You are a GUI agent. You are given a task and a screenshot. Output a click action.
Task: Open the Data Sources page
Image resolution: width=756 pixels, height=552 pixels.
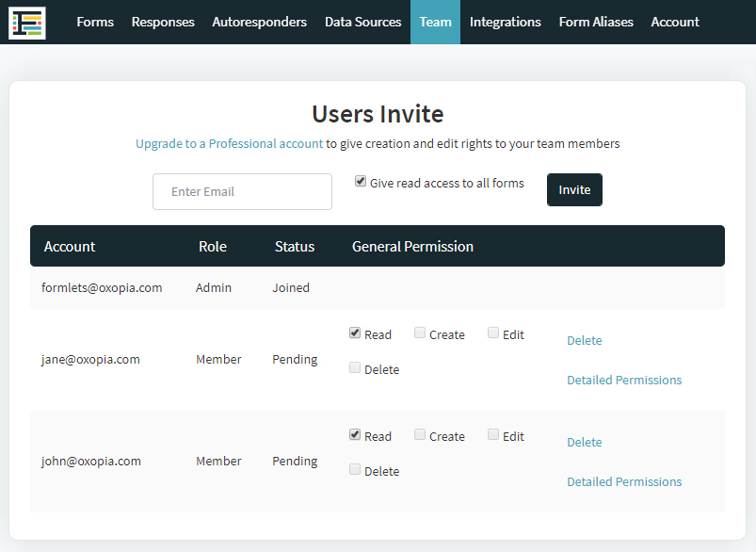click(362, 23)
